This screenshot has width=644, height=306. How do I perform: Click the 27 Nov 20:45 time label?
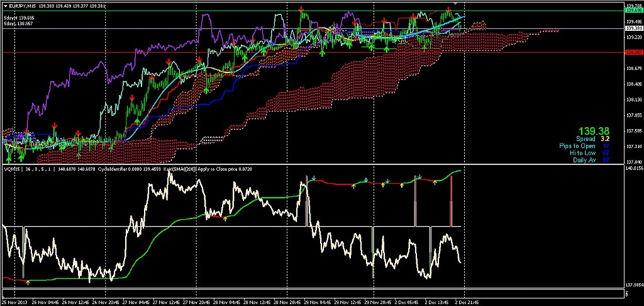[197, 301]
